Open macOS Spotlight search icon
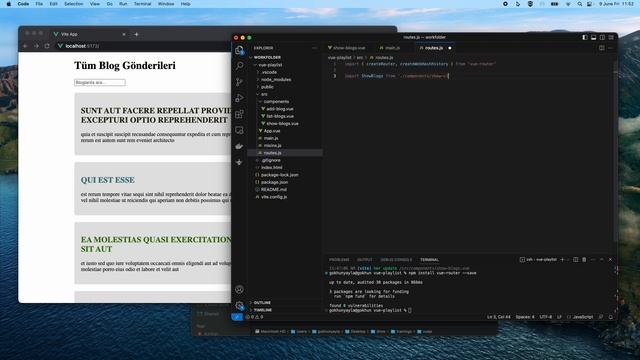This screenshot has width=640, height=360. coord(580,4)
